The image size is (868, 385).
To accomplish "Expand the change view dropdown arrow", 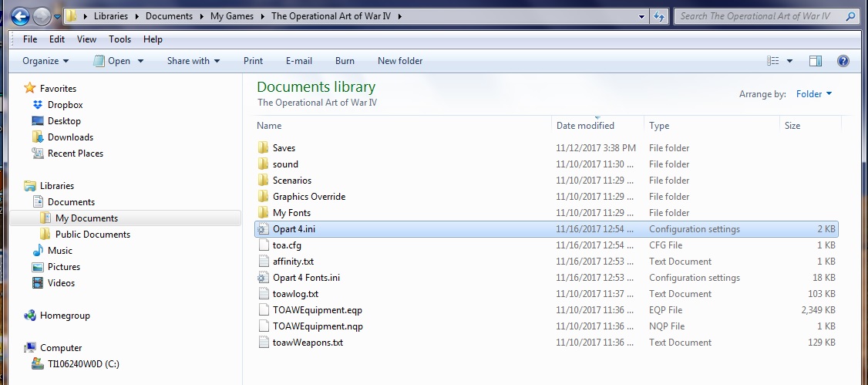I will pos(789,61).
